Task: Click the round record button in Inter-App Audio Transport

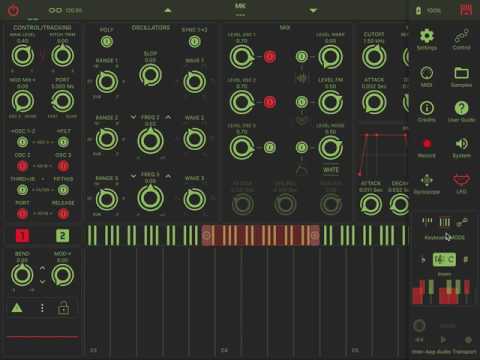Action: (419, 325)
